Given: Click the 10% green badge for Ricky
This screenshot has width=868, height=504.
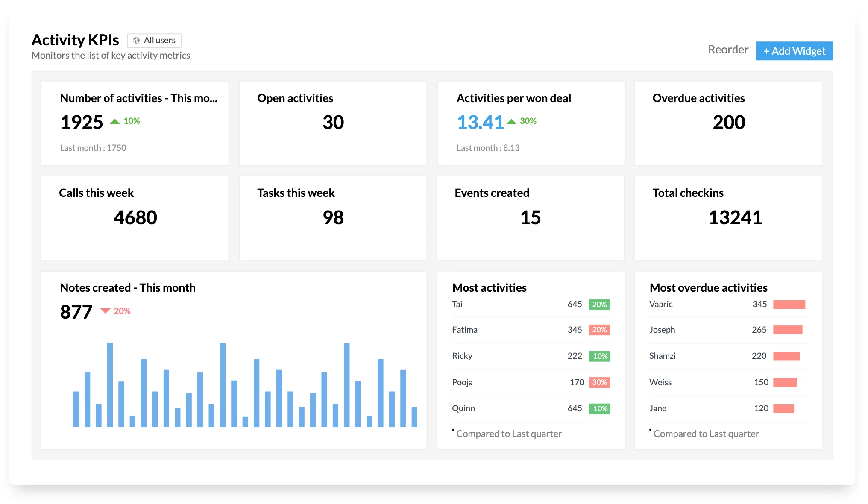Looking at the screenshot, I should coord(599,356).
